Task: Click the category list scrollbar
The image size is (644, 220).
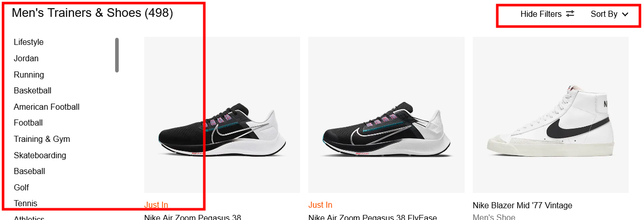Action: tap(117, 55)
